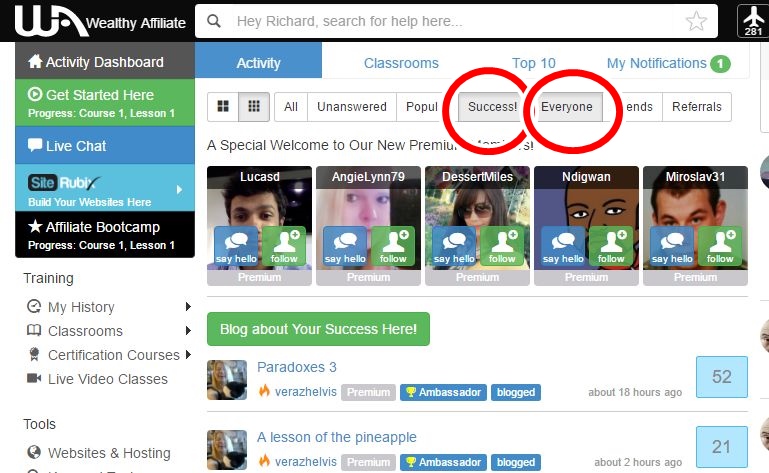Click the Activity Dashboard home icon

(35, 61)
